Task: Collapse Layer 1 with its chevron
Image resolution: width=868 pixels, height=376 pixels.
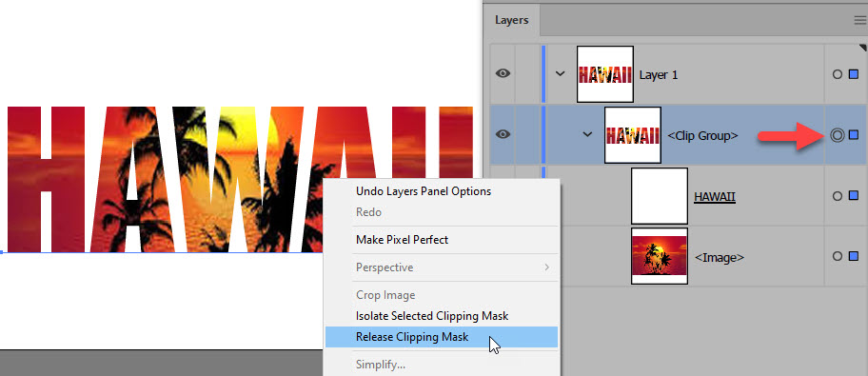Action: click(x=561, y=73)
